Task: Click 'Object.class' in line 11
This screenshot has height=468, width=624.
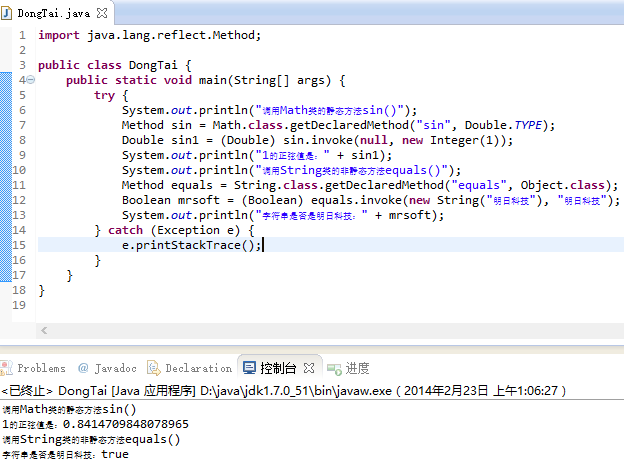Action: tap(563, 185)
